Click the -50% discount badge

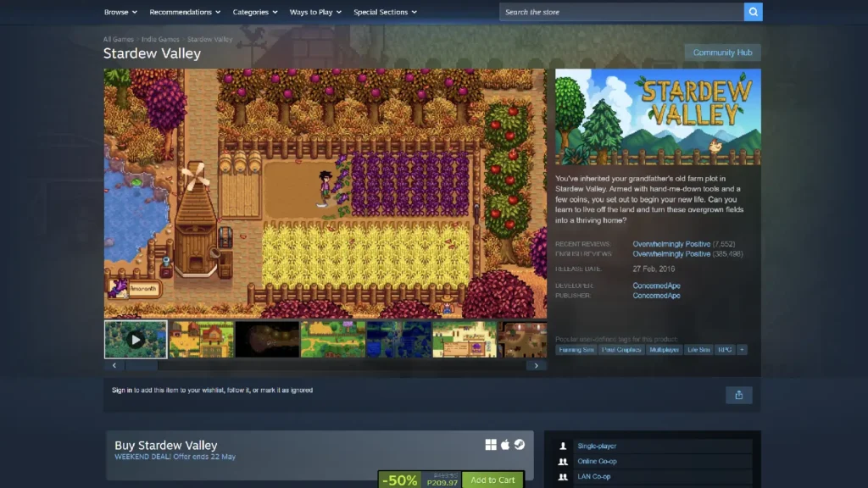pos(400,480)
